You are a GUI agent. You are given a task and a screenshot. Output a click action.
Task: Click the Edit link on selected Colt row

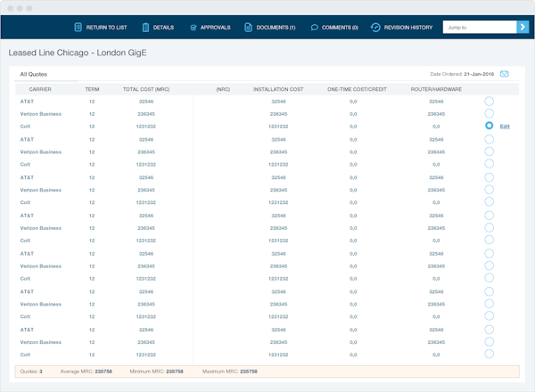(505, 127)
